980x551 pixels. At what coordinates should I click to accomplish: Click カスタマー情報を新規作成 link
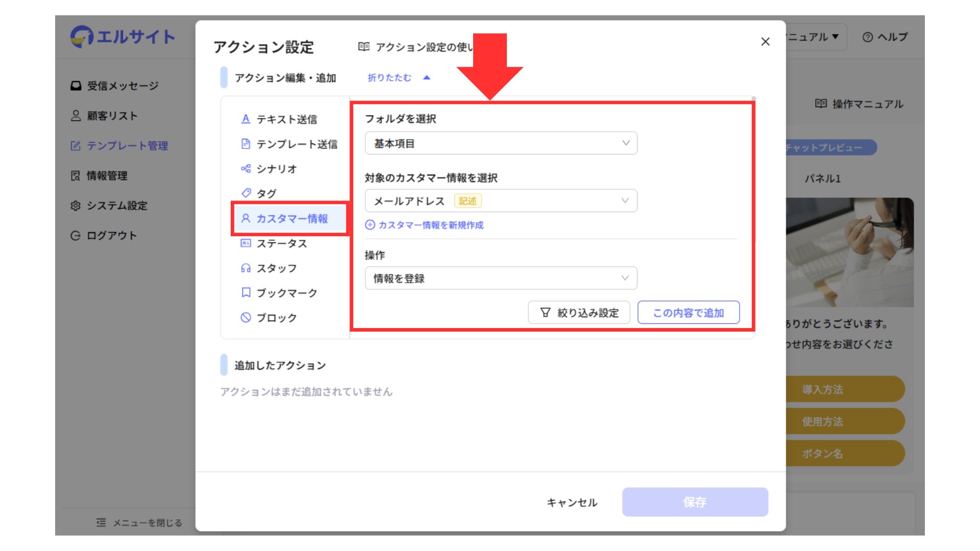425,225
